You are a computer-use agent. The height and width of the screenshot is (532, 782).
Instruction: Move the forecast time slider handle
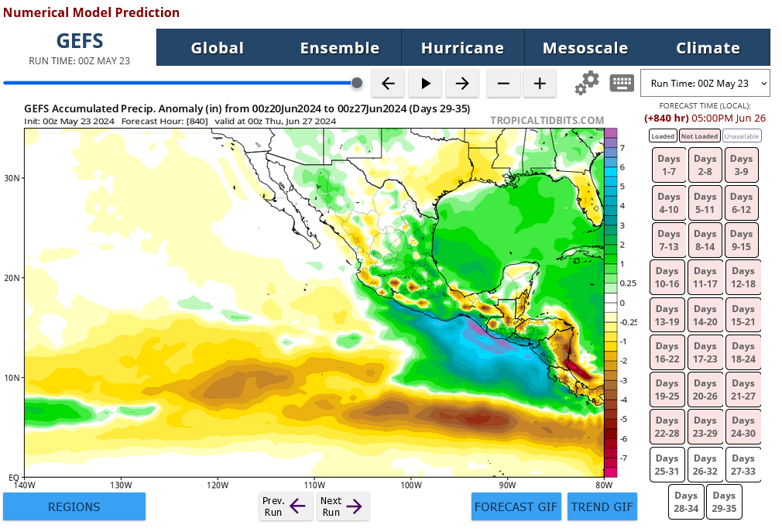(357, 83)
